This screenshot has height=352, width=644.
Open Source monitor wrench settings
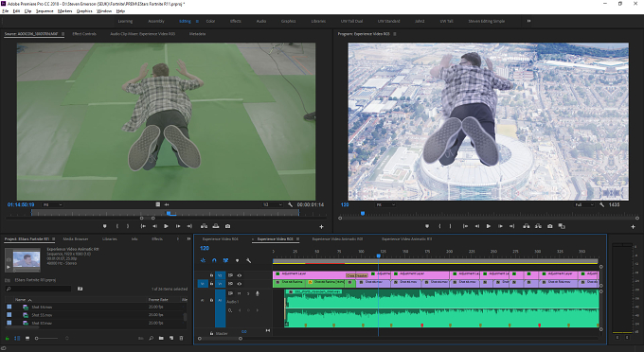[291, 204]
